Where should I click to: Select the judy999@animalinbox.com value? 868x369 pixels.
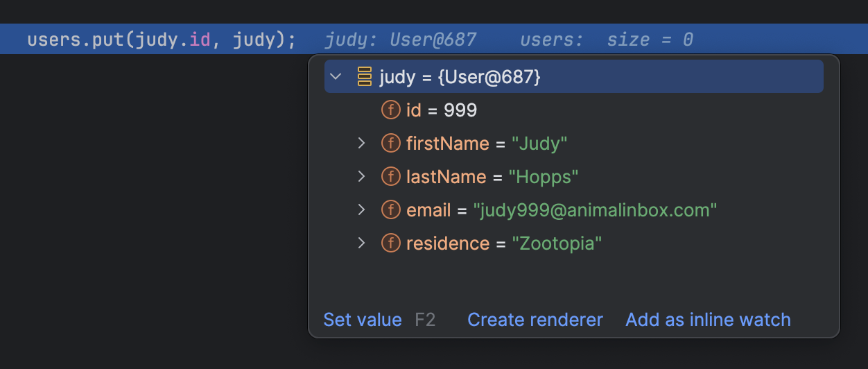(x=595, y=210)
